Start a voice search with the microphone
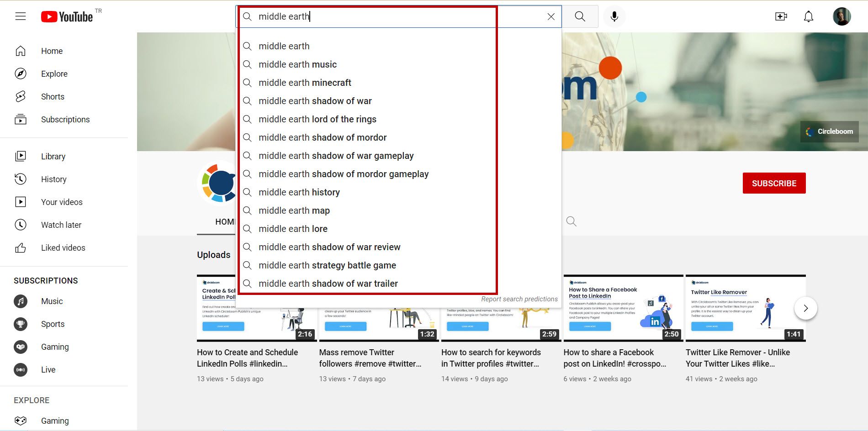This screenshot has height=431, width=868. tap(614, 16)
